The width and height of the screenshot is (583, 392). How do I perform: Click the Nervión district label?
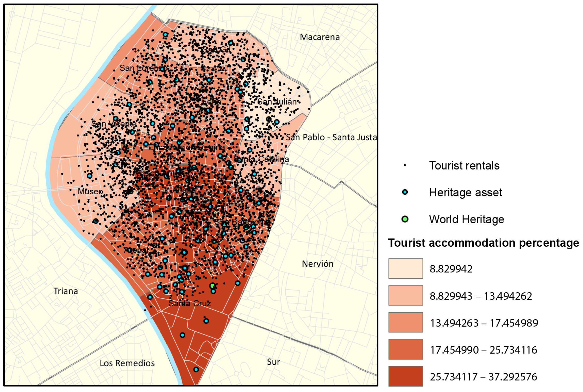[317, 264]
